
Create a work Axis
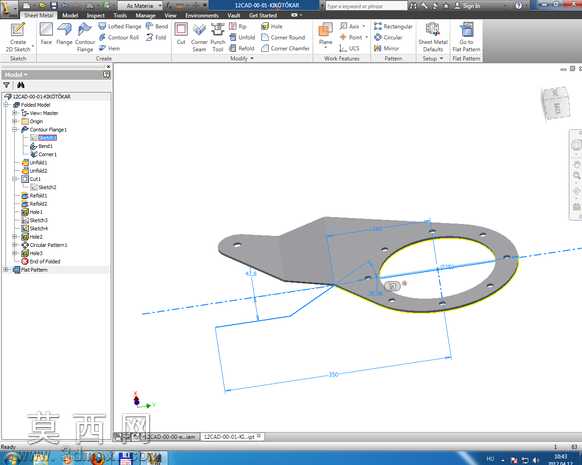point(349,26)
